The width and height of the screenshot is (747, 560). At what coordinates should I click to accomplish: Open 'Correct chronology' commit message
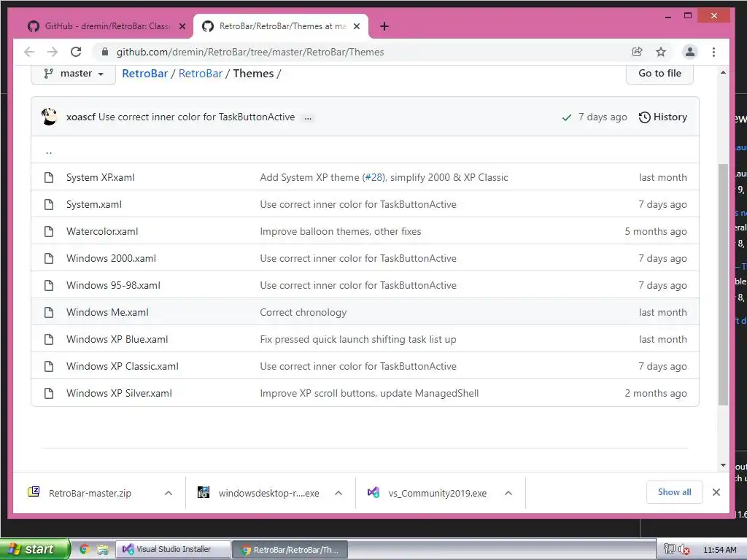click(303, 312)
